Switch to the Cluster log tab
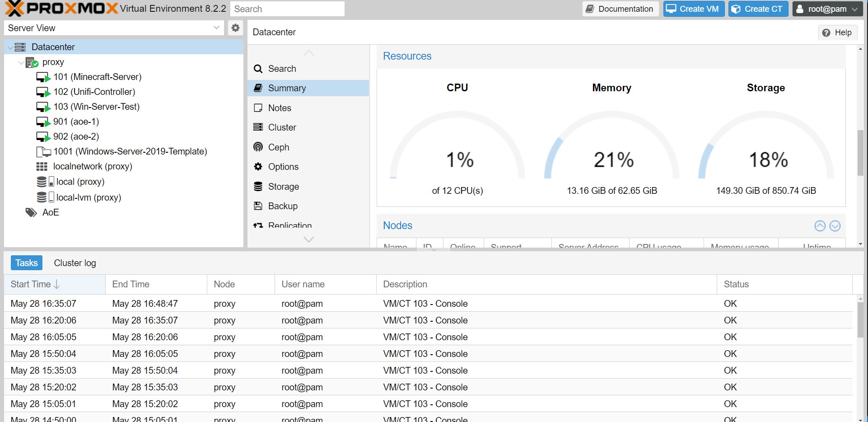Image resolution: width=868 pixels, height=422 pixels. [75, 263]
